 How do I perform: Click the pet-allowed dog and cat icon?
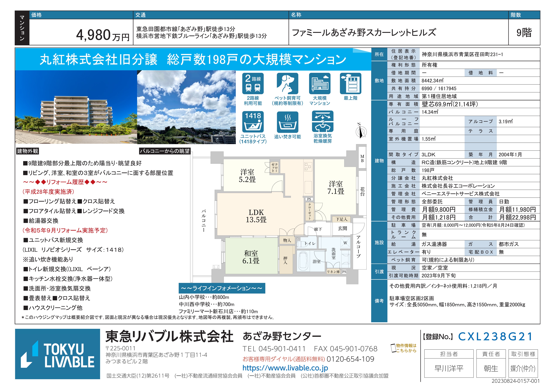287,84
